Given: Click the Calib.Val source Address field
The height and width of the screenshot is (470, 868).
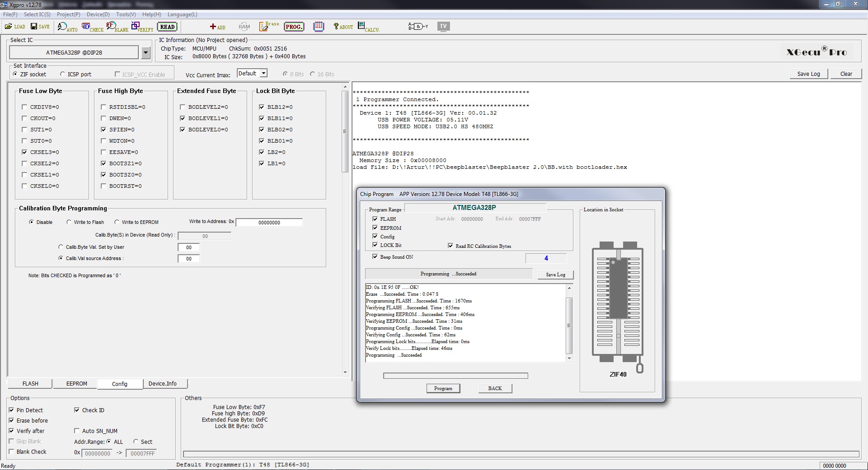Looking at the screenshot, I should click(x=188, y=259).
